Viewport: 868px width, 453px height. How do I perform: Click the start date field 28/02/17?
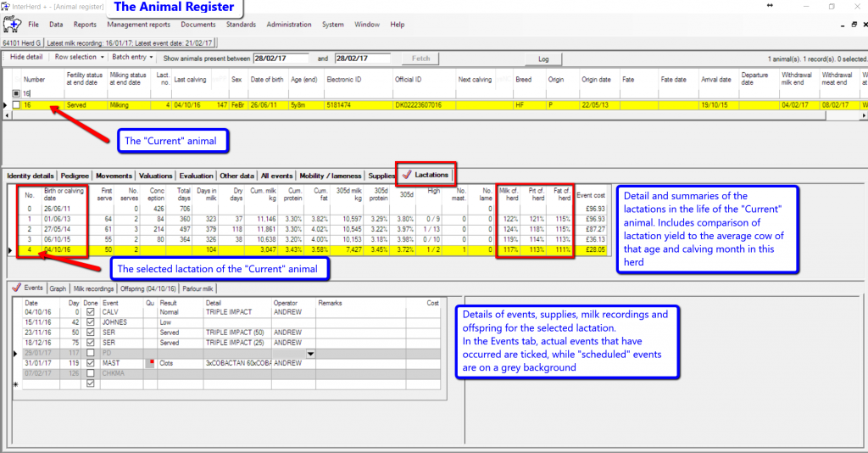(281, 59)
